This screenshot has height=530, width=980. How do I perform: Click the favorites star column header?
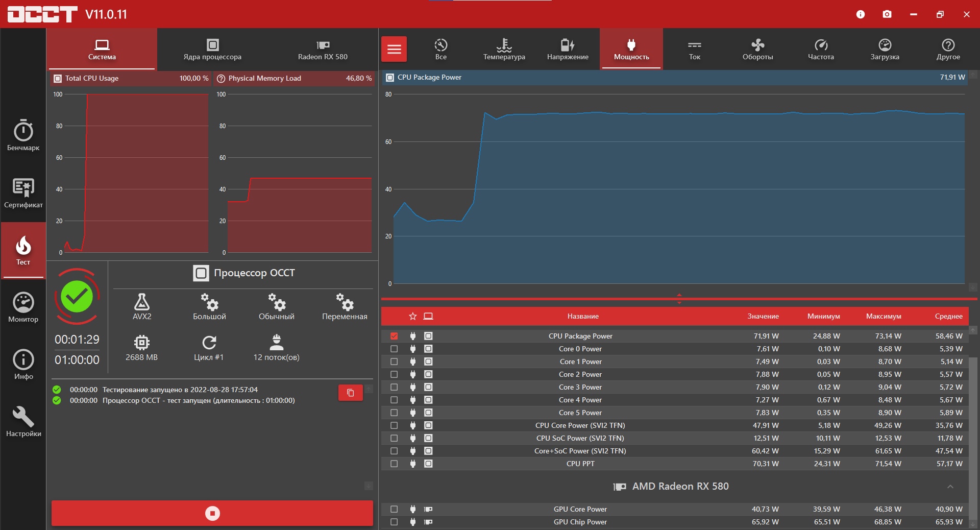(413, 317)
